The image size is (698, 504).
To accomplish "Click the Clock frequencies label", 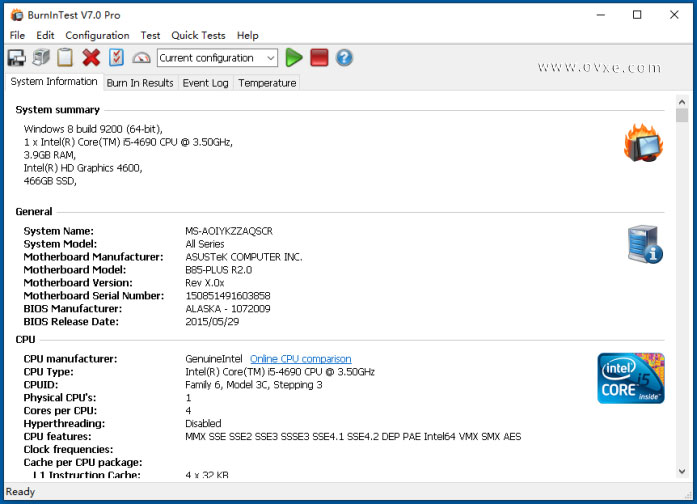I will [x=68, y=449].
